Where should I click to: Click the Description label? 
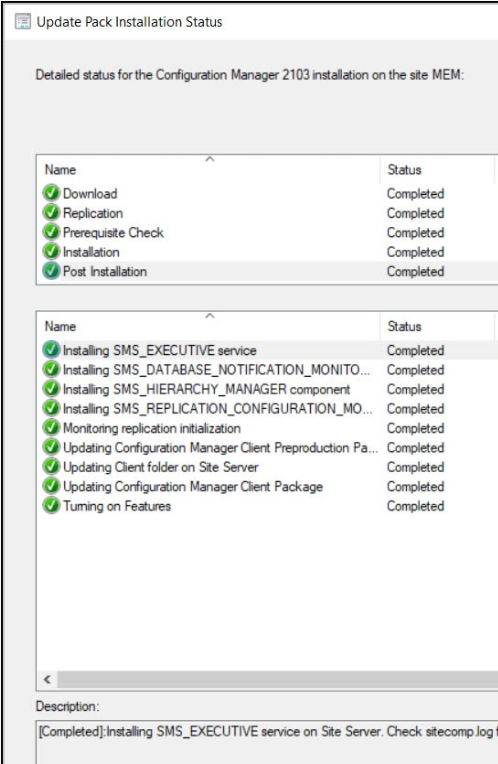(67, 706)
